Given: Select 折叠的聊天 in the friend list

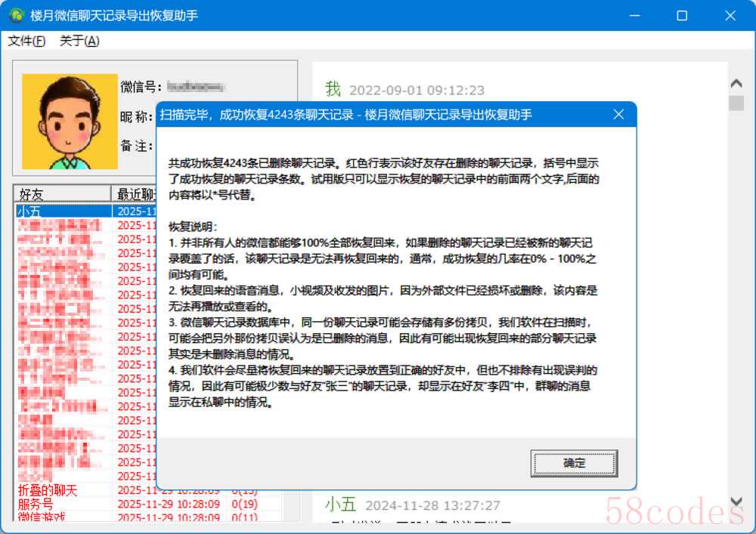Looking at the screenshot, I should pos(47,490).
